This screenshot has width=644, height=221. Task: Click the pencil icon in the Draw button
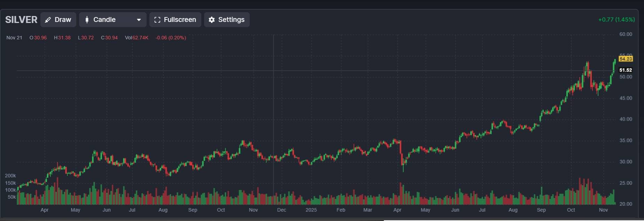coord(48,20)
